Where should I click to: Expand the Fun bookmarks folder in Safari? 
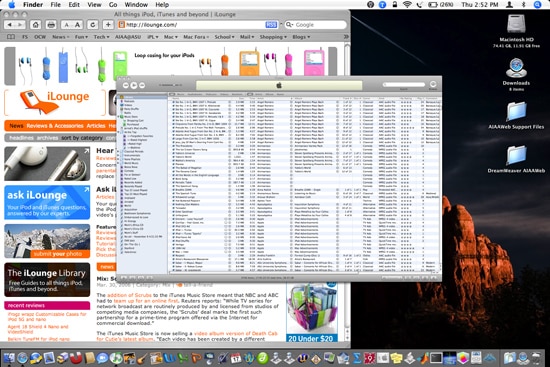click(81, 37)
